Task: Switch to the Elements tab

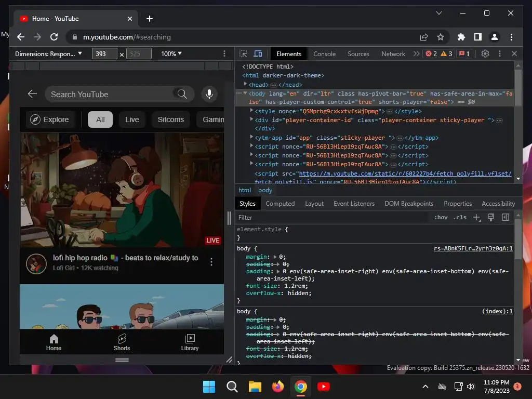Action: coord(289,54)
